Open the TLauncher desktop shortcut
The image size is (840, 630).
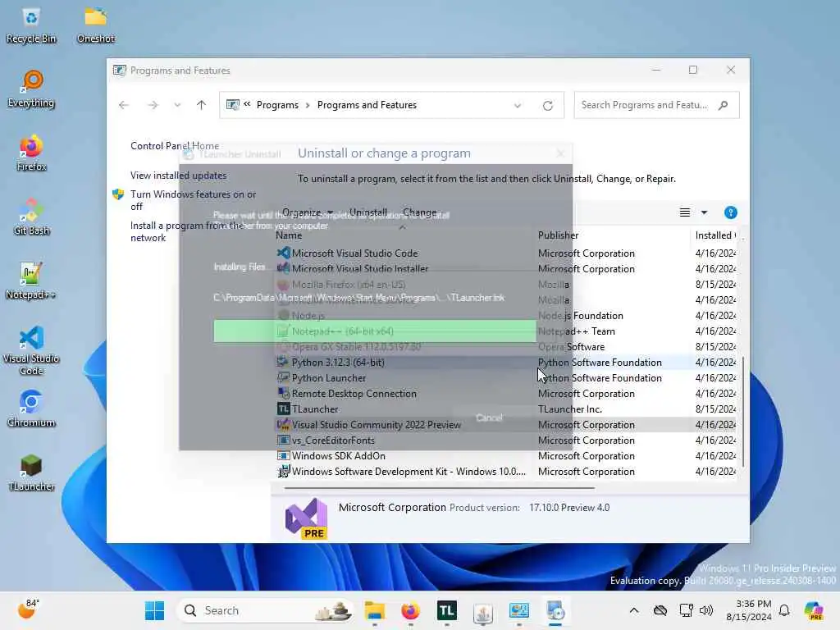coord(31,472)
